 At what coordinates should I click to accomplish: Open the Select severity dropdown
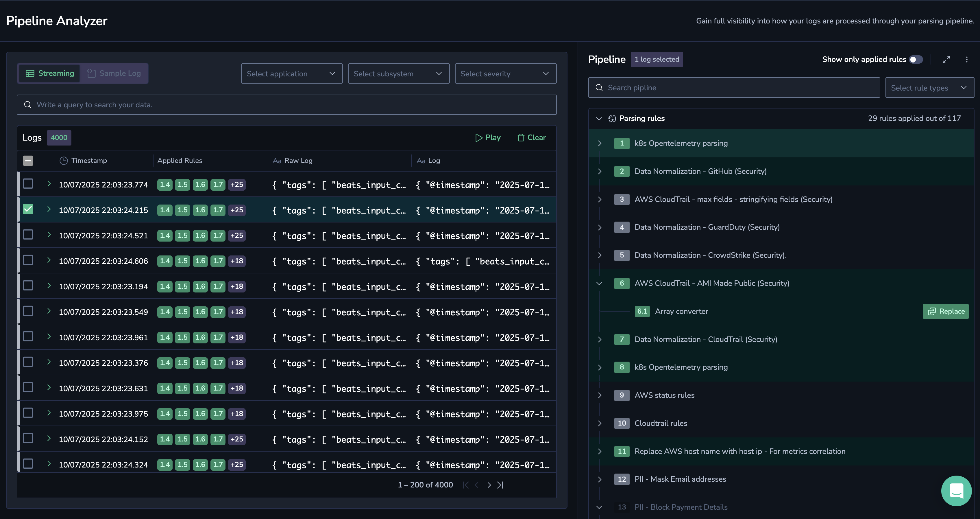(506, 73)
